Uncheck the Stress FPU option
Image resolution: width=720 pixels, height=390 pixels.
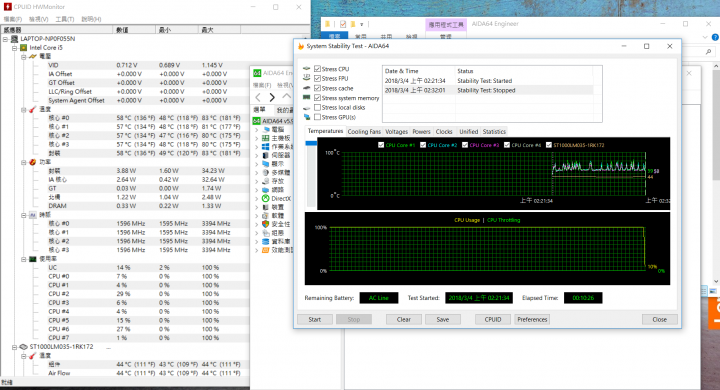click(317, 79)
